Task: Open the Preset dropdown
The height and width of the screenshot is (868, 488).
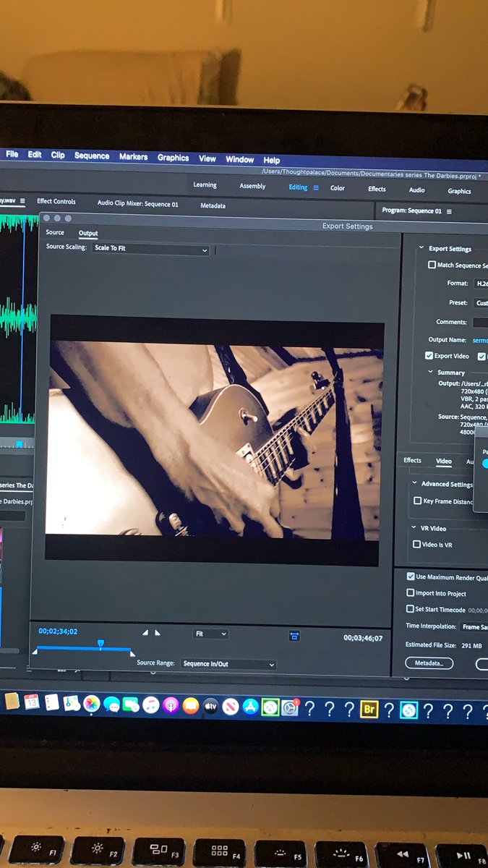Action: 481,303
